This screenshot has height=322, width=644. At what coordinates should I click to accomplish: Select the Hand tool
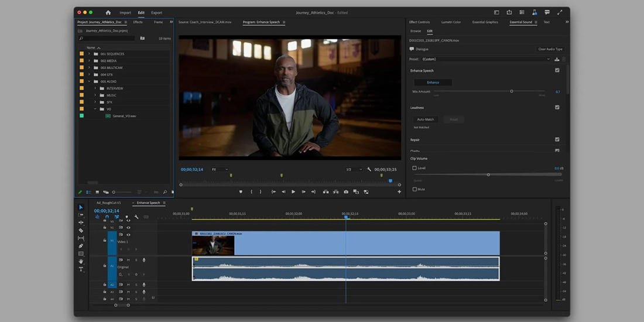click(x=81, y=262)
